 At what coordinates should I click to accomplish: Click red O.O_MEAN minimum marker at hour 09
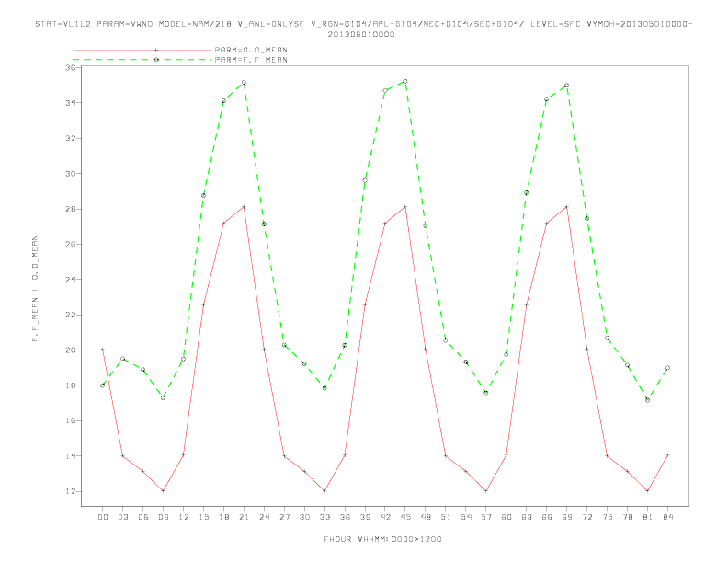163,491
